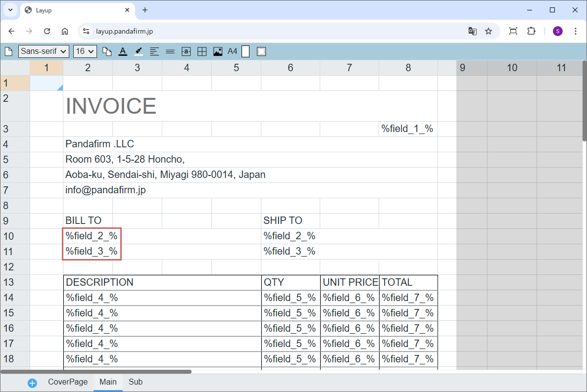Switch to the Sub sheet tab
The height and width of the screenshot is (392, 587).
tap(136, 382)
